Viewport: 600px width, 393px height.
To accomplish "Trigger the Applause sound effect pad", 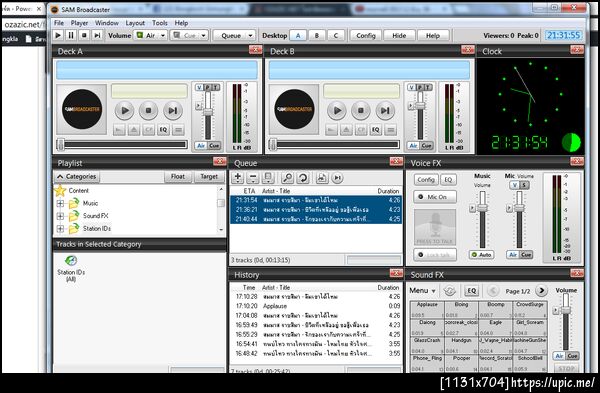I will [427, 309].
